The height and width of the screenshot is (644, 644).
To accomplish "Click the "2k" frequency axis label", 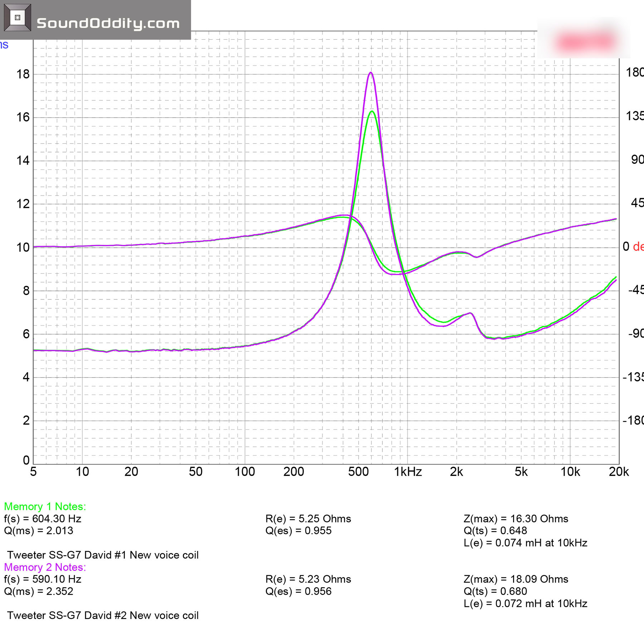I will [x=457, y=472].
